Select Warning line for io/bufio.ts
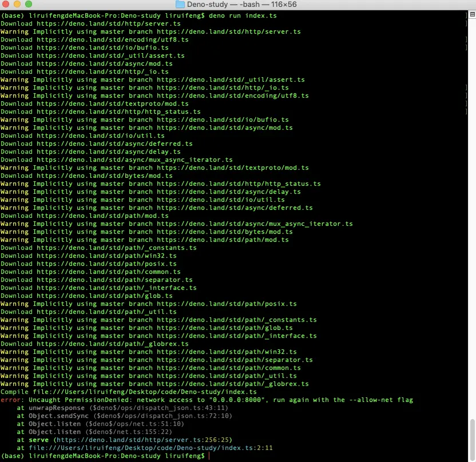The image size is (476, 462). (145, 120)
